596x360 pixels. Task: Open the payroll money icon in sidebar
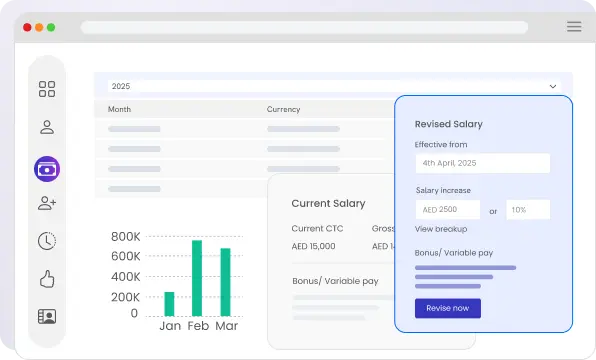(x=47, y=169)
